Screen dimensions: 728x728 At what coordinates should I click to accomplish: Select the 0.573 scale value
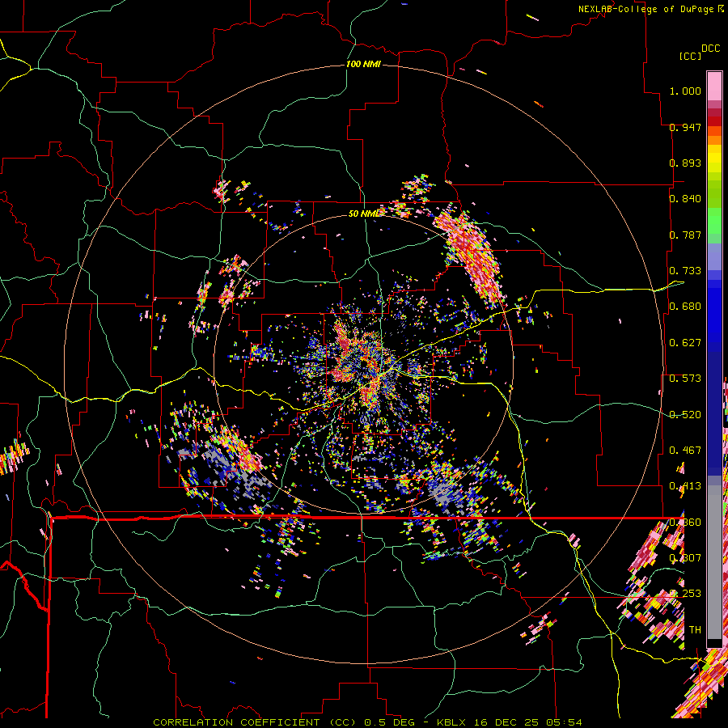click(x=685, y=379)
